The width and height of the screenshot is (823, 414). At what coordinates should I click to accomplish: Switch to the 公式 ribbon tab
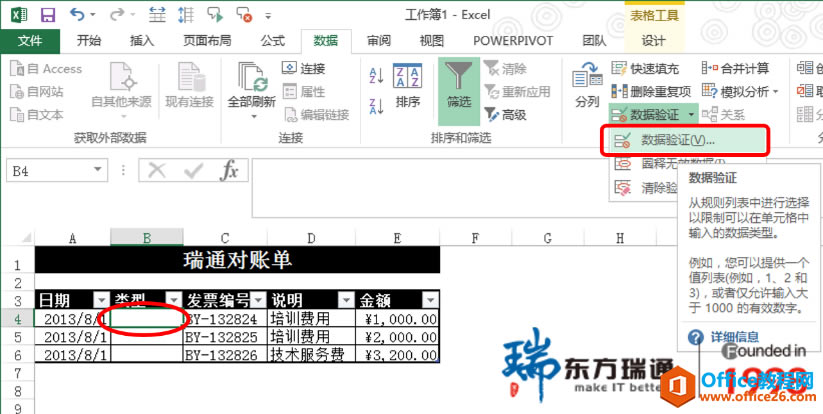tap(272, 41)
